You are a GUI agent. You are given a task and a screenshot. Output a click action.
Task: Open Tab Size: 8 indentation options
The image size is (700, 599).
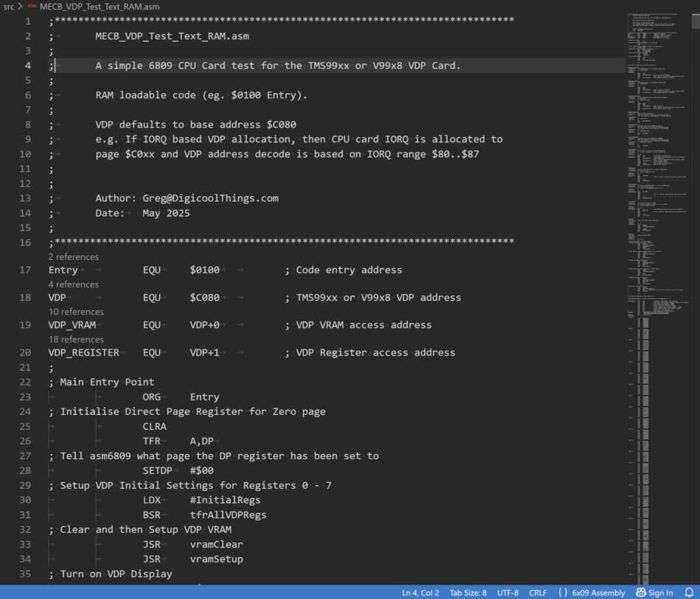click(x=468, y=593)
